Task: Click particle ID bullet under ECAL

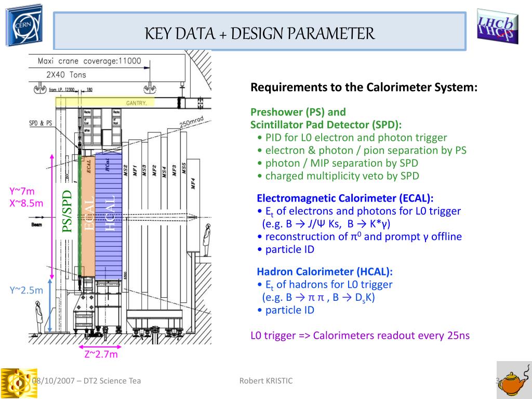Action: [x=286, y=249]
